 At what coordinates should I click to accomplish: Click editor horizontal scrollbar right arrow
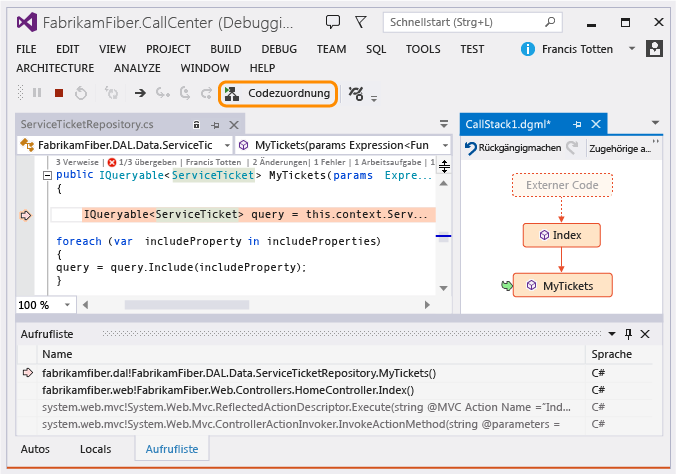pyautogui.click(x=427, y=305)
